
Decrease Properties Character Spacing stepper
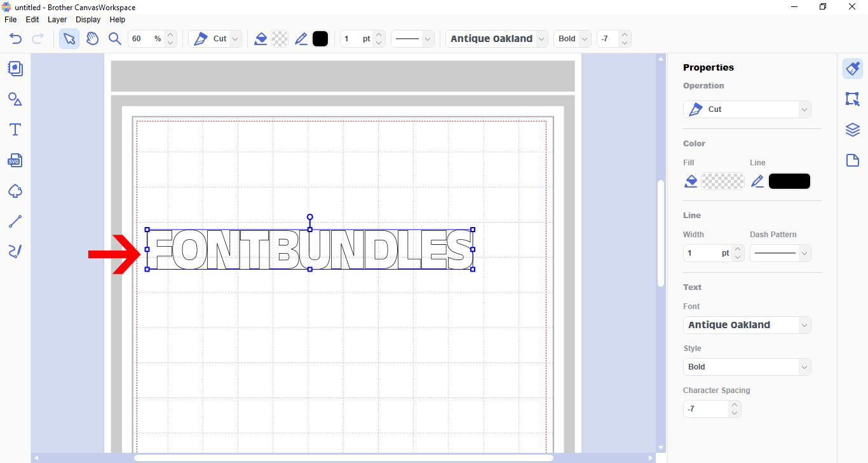[x=735, y=413]
